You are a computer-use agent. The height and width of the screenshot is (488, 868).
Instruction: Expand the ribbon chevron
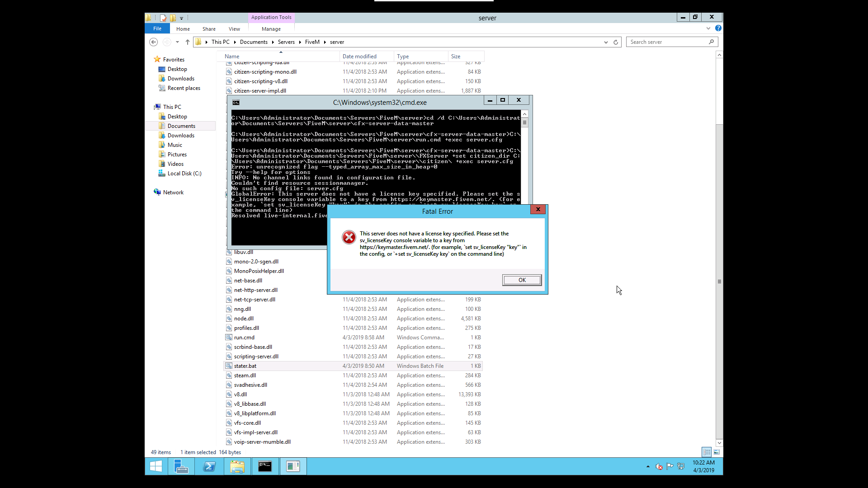[708, 28]
